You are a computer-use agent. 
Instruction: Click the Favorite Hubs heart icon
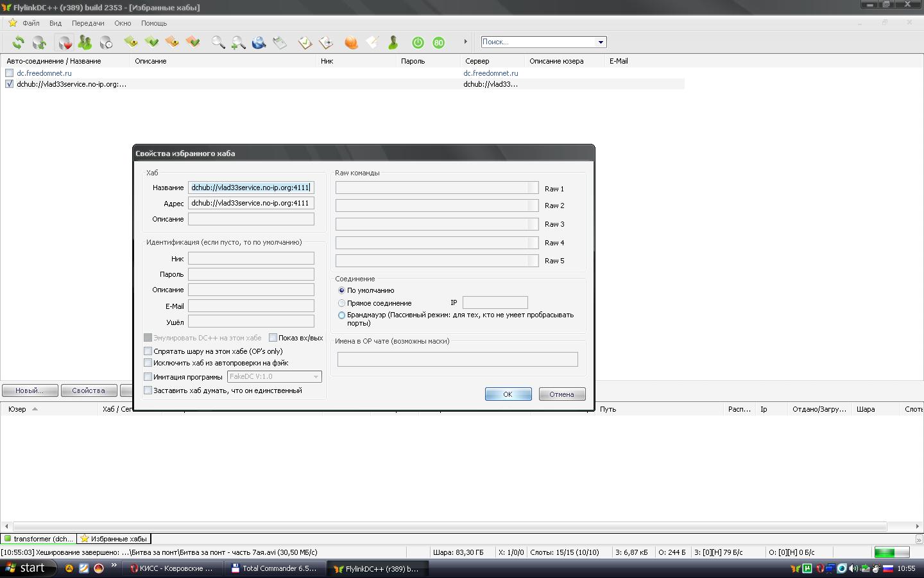point(64,42)
